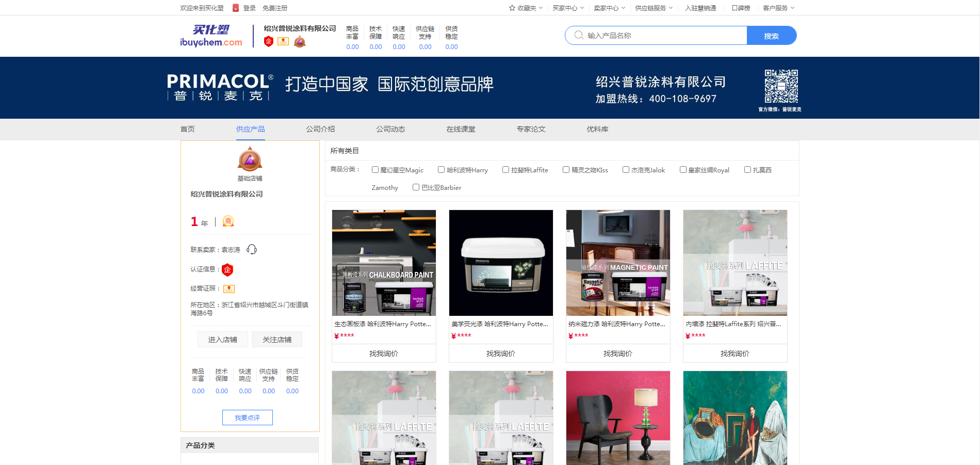980x465 pixels.
Task: Click the star favorites icon
Action: click(x=512, y=8)
